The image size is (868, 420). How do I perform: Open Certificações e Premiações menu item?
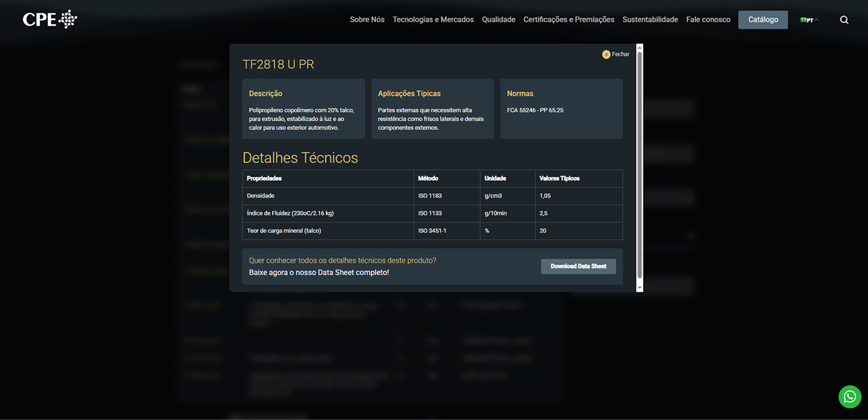569,20
